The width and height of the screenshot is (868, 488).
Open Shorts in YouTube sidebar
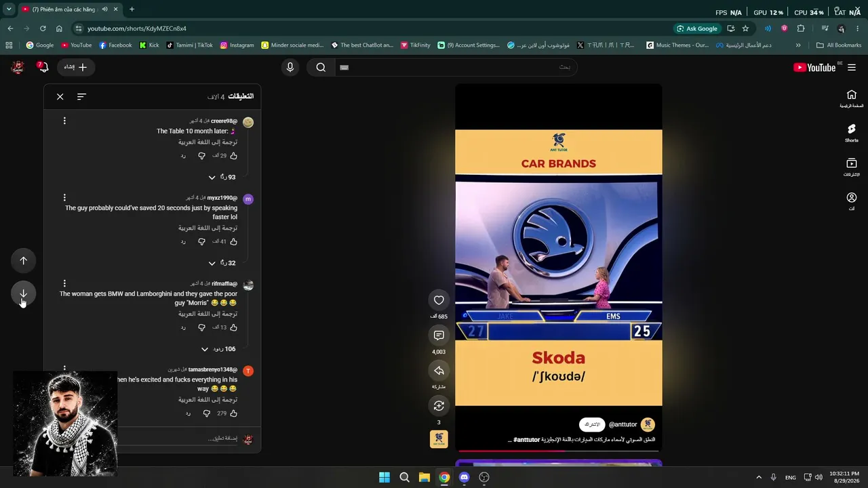(x=852, y=133)
